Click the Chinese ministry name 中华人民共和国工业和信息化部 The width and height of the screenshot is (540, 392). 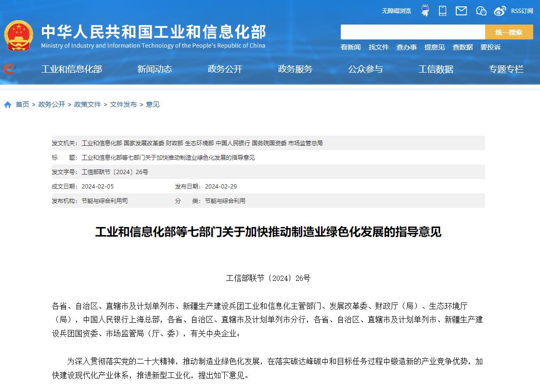click(x=154, y=32)
